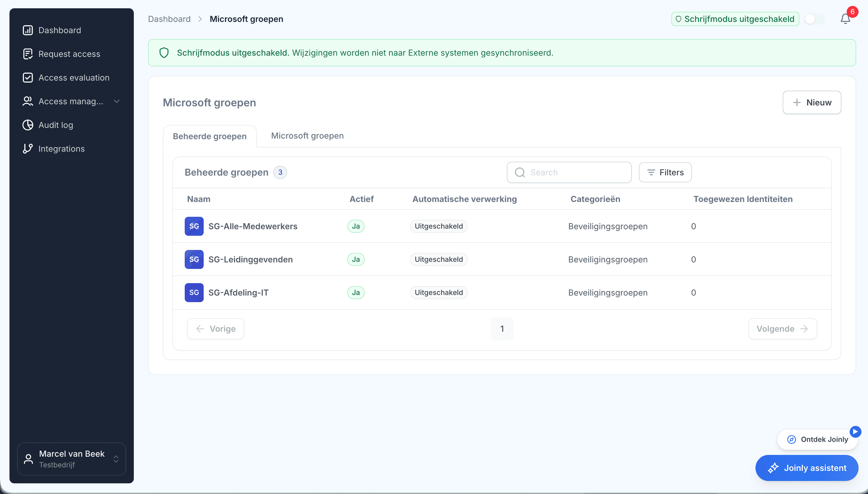The image size is (868, 494).
Task: Click the sparkle icon on Jointly assistent
Action: click(x=773, y=468)
